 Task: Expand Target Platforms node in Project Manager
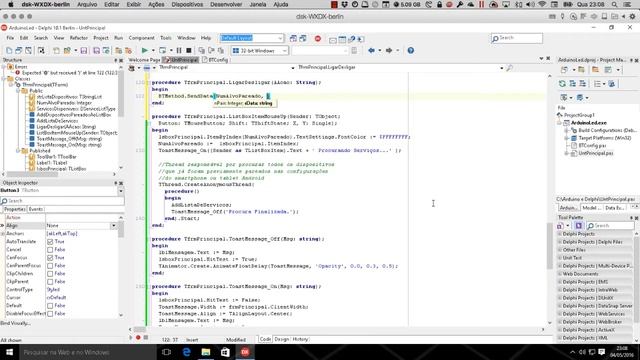point(567,138)
